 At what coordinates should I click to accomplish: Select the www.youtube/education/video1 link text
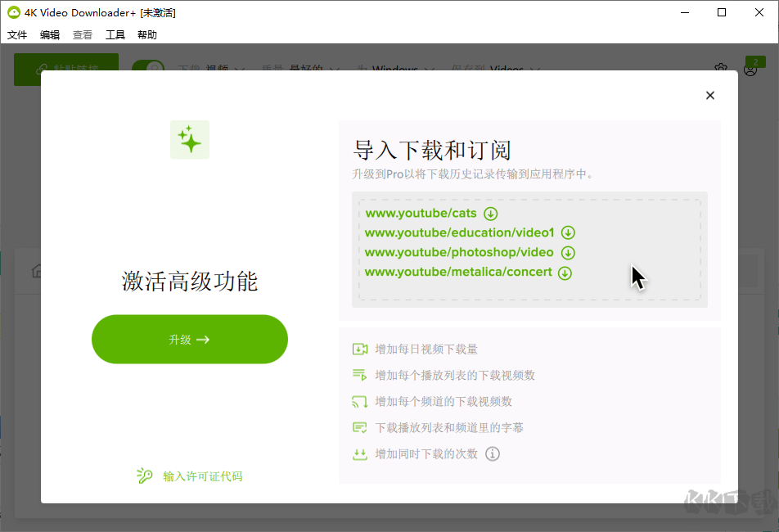(x=460, y=232)
